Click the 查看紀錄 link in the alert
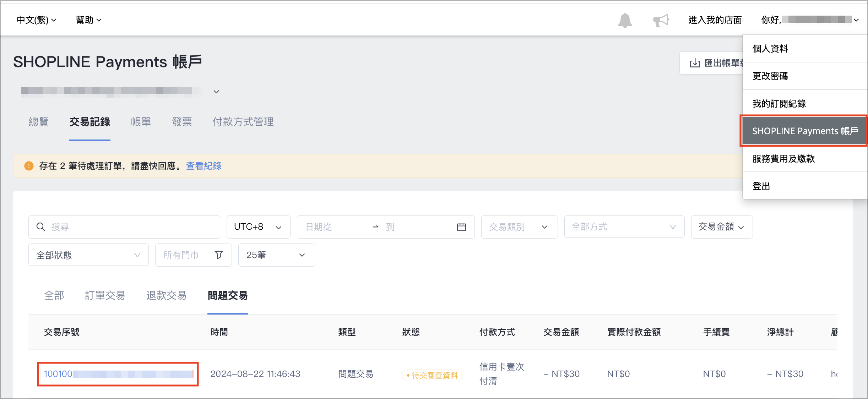This screenshot has height=399, width=868. point(204,166)
